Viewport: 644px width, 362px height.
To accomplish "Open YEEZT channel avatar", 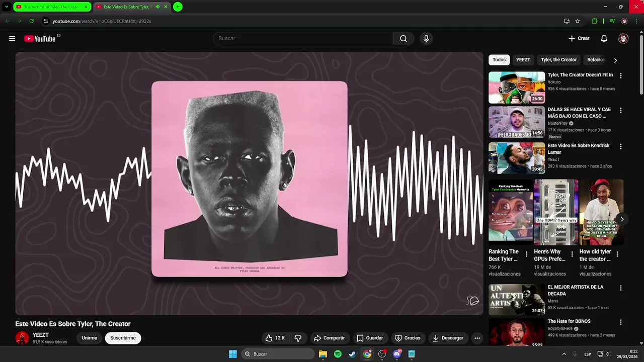I will [22, 338].
